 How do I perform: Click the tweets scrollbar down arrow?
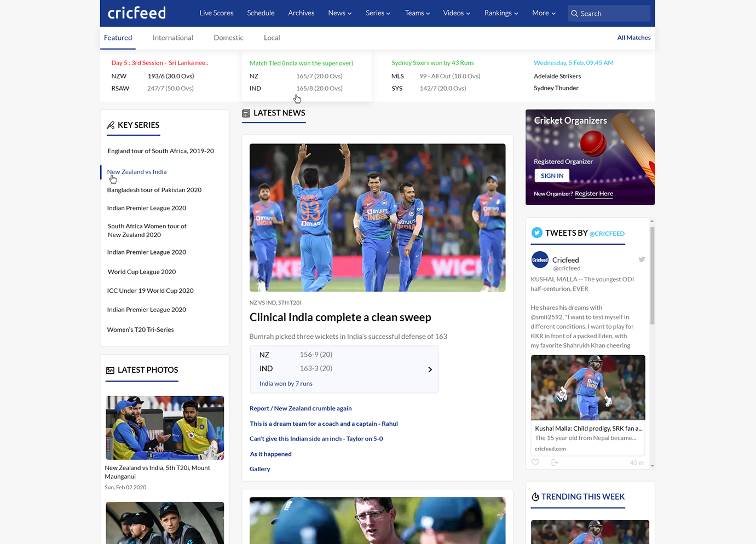tap(652, 466)
